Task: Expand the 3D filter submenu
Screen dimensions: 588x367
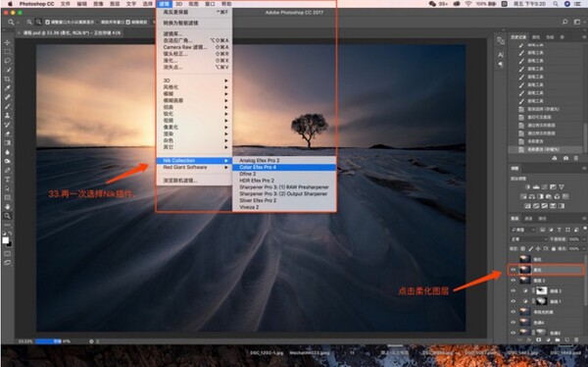Action: click(x=194, y=80)
